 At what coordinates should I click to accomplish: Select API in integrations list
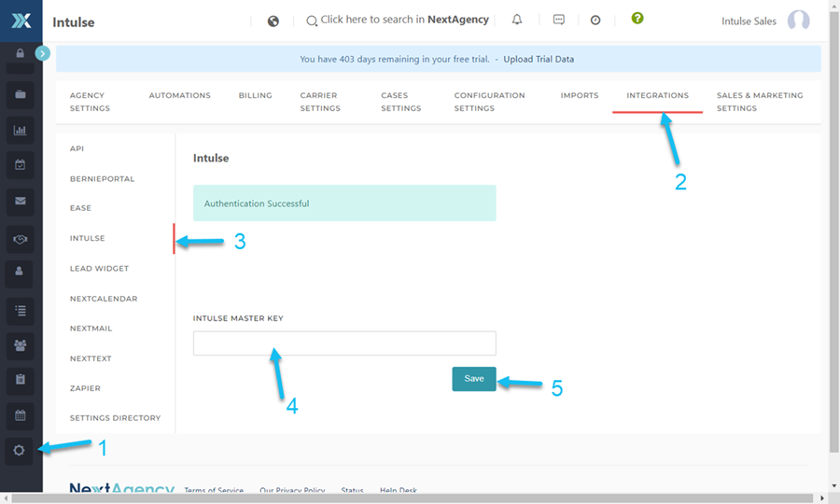[77, 148]
